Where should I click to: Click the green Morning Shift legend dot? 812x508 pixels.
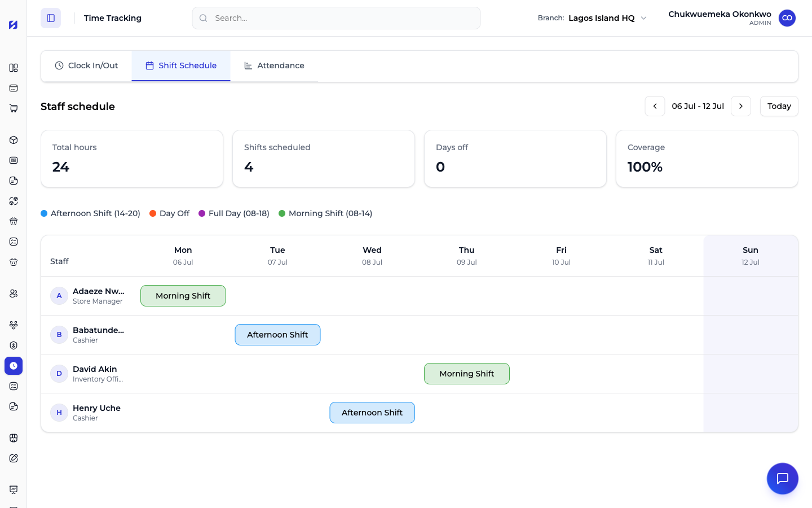point(282,213)
